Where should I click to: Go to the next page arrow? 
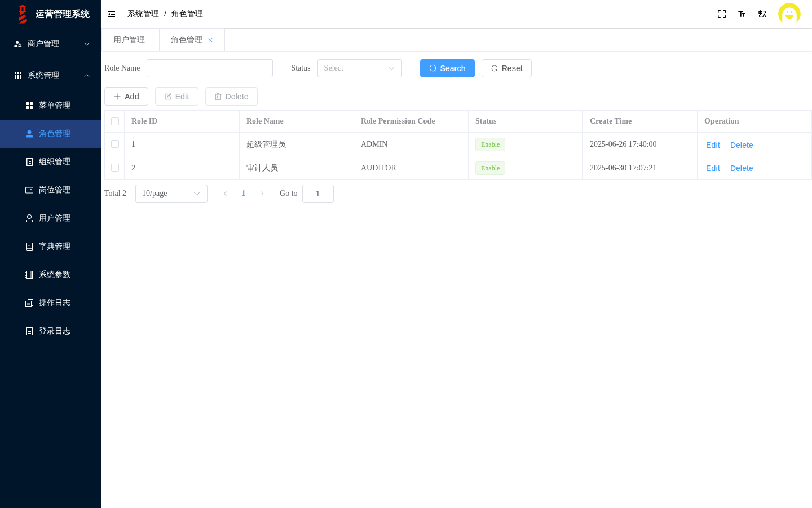point(262,194)
